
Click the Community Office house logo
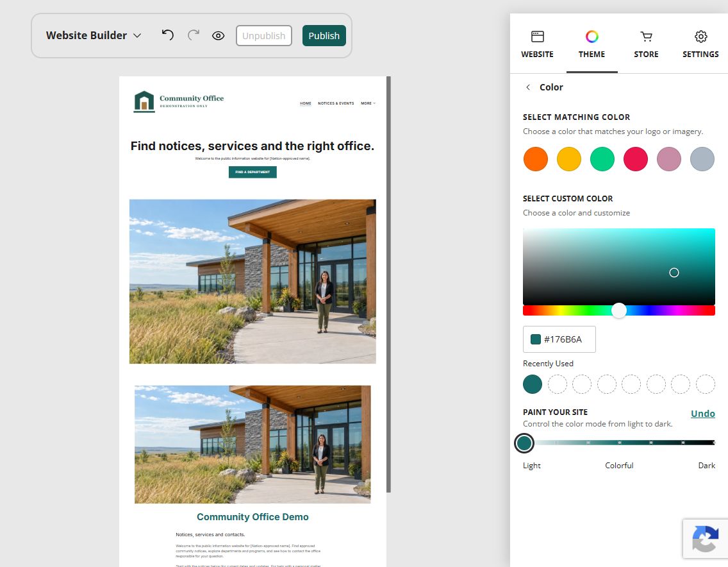(144, 101)
